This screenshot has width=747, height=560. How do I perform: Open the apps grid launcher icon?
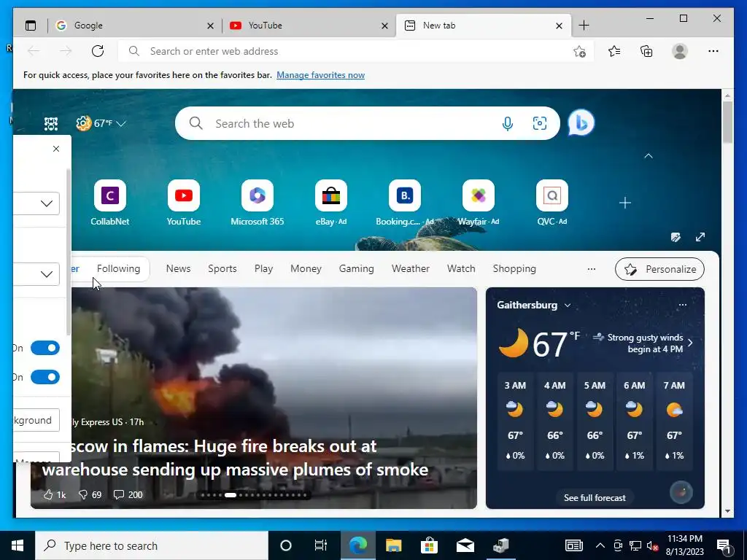point(51,124)
